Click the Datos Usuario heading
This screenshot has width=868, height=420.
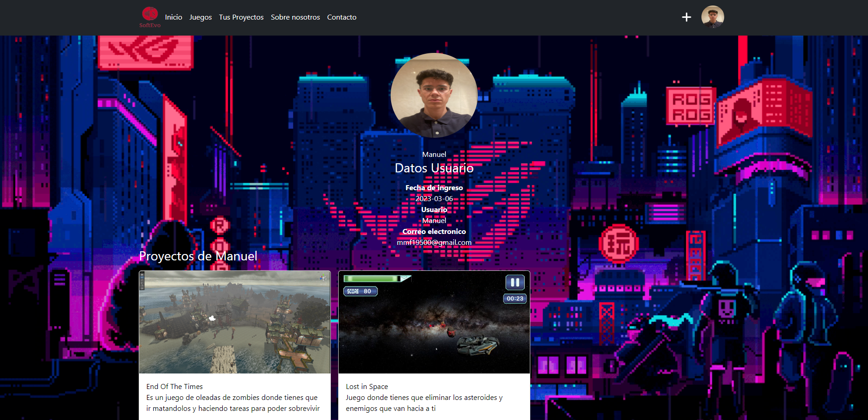click(x=434, y=168)
